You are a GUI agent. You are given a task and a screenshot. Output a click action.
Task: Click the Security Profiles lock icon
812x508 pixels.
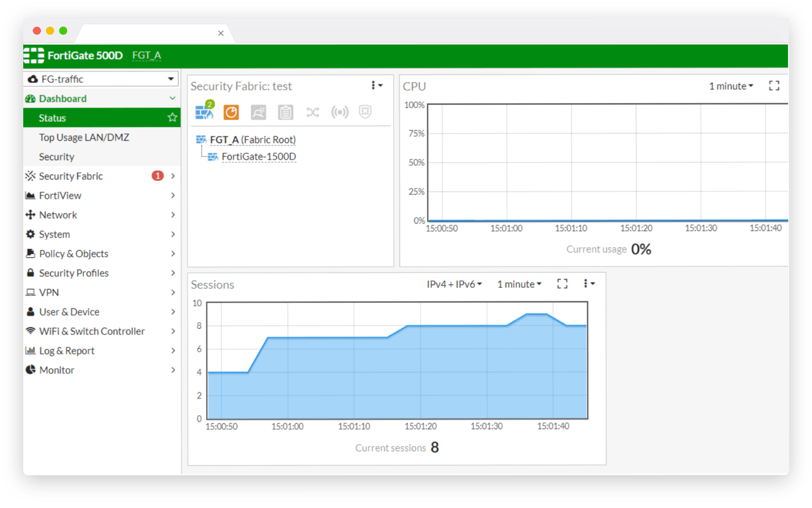[30, 273]
